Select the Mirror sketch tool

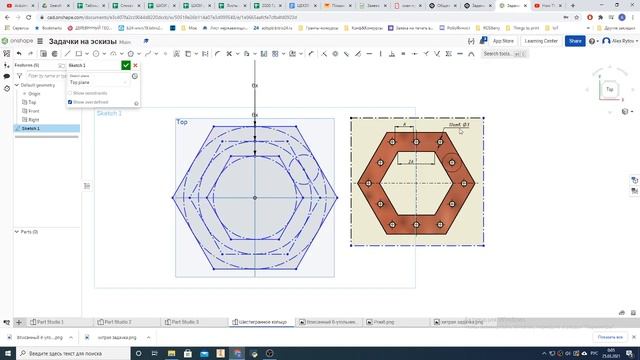(264, 53)
